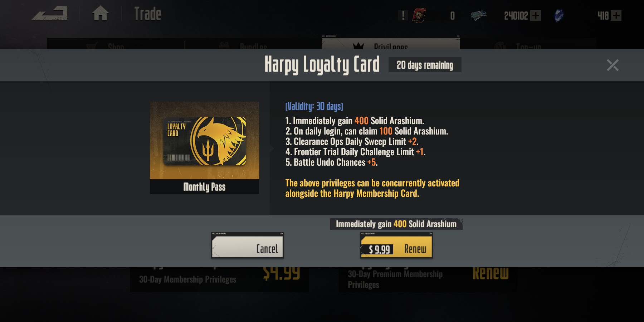Screen dimensions: 644x322
Task: Cancel the loyalty card renewal
Action: (247, 245)
